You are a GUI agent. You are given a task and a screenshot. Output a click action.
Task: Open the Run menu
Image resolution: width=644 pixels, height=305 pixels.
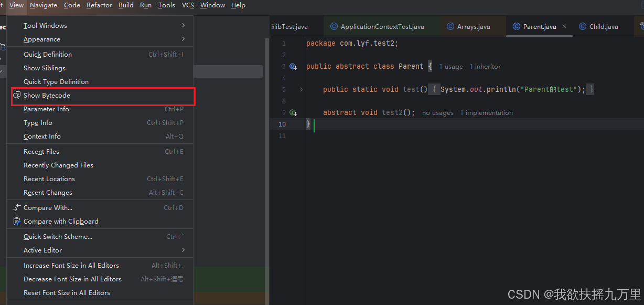pos(146,5)
